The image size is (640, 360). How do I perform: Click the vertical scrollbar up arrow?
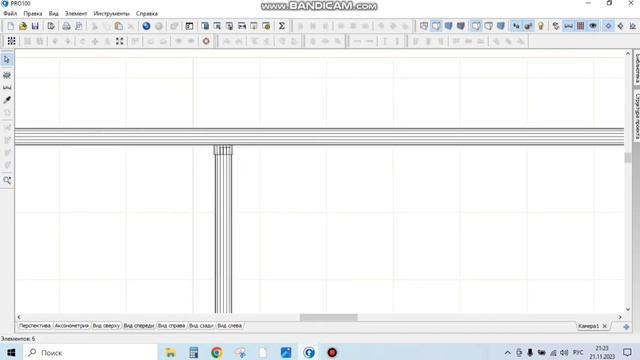point(628,53)
